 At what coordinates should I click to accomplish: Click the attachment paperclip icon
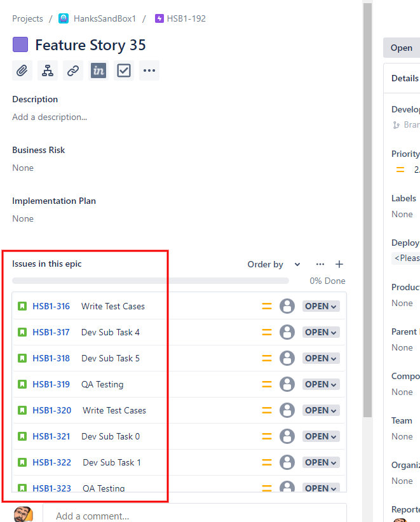(22, 70)
